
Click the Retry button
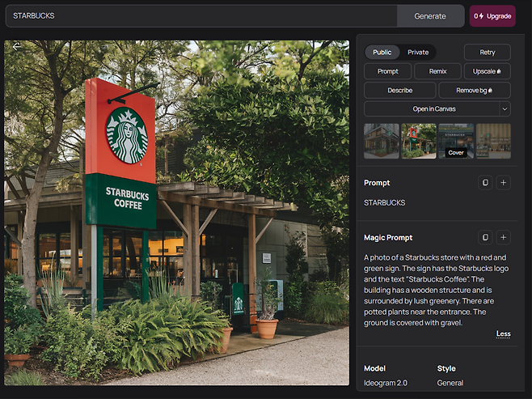487,53
